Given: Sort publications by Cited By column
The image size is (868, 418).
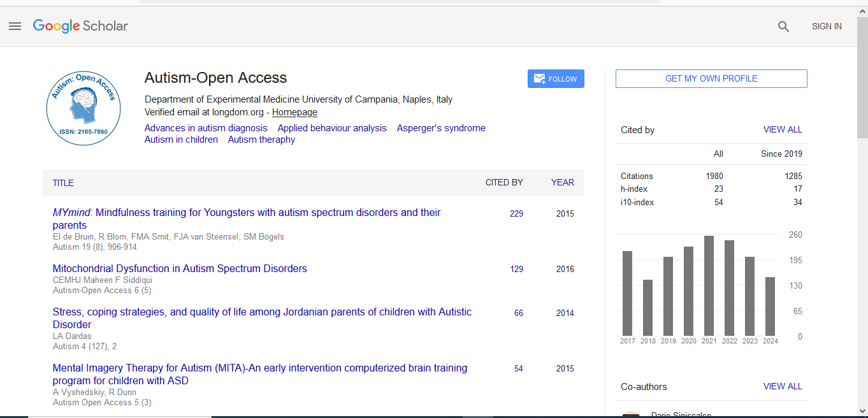Looking at the screenshot, I should 504,182.
